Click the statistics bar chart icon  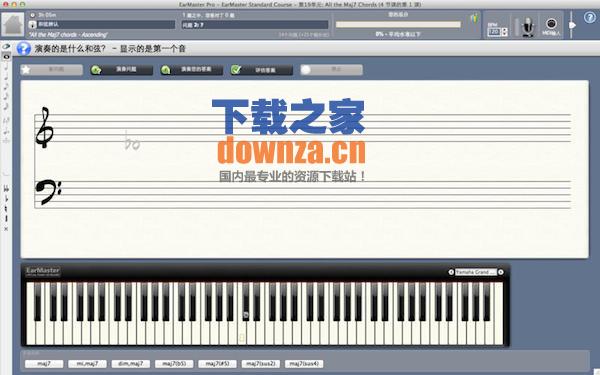[474, 18]
